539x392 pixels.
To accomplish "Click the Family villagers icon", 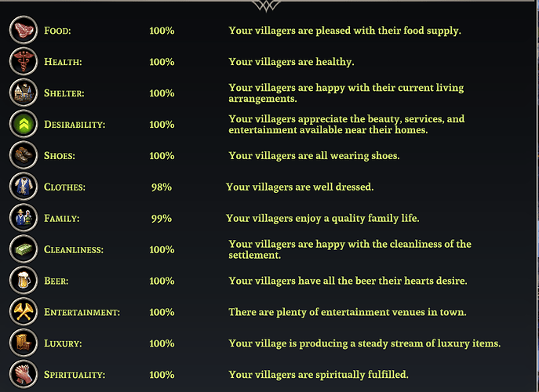I will tap(22, 218).
